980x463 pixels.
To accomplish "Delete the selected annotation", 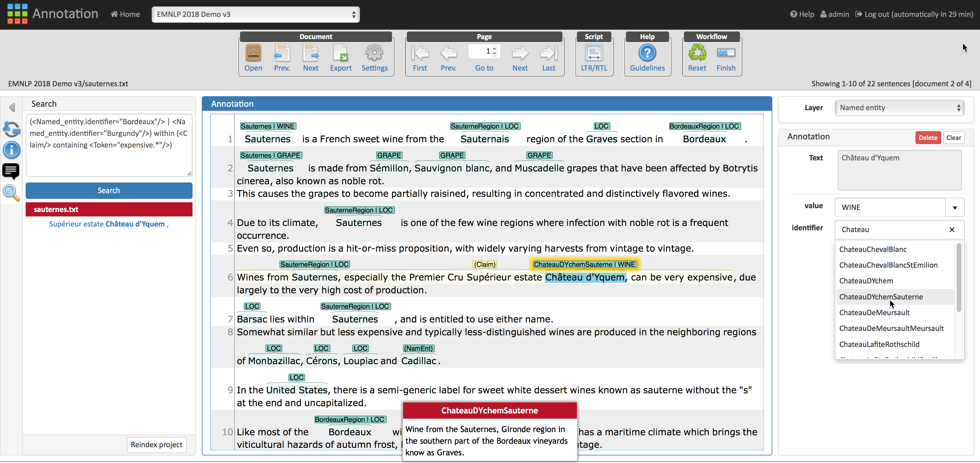I will point(928,138).
